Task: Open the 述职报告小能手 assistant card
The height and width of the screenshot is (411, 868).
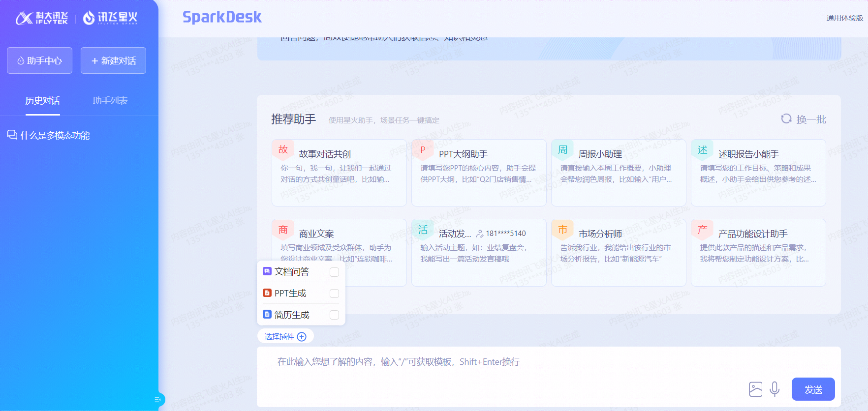Action: click(758, 173)
